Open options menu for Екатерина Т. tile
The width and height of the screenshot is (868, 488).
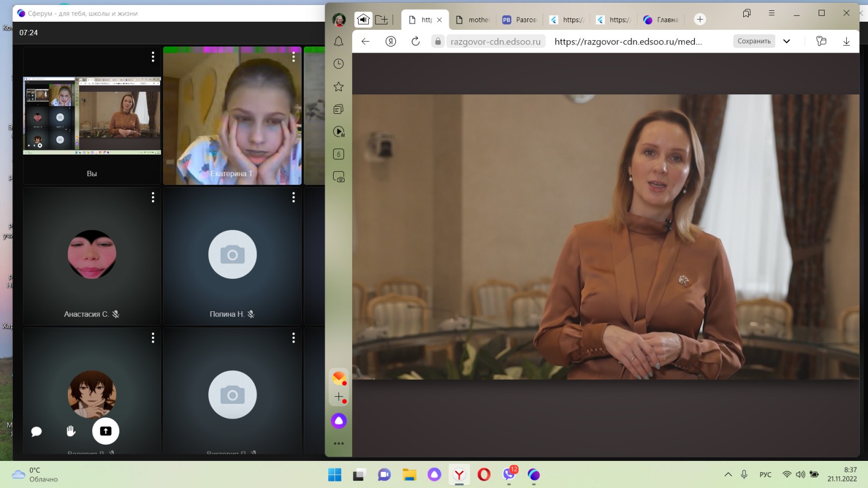coord(293,56)
